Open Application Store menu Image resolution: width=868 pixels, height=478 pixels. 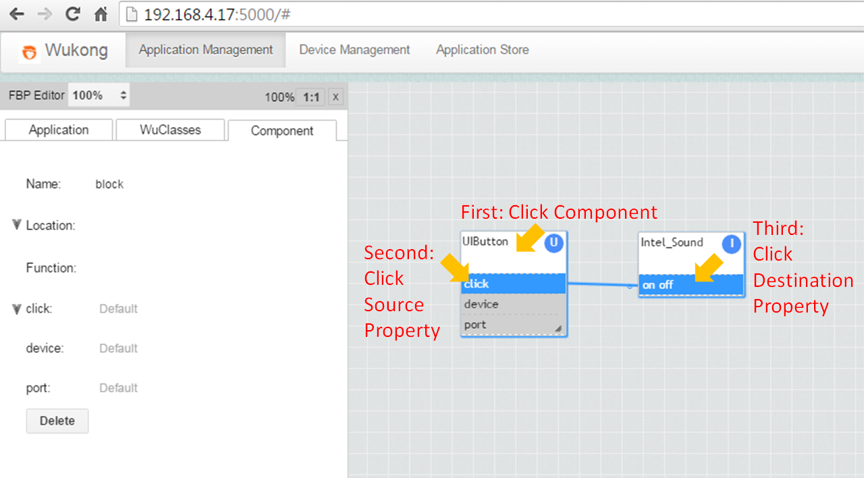[482, 50]
